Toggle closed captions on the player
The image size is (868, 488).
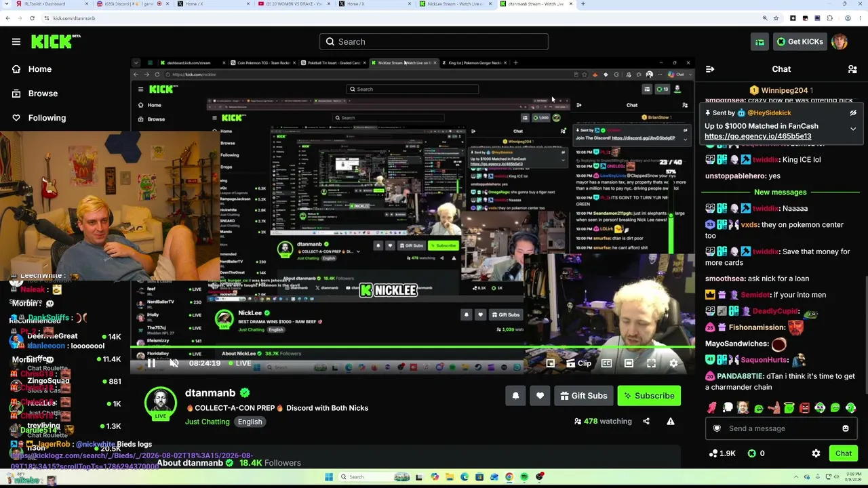(x=606, y=363)
